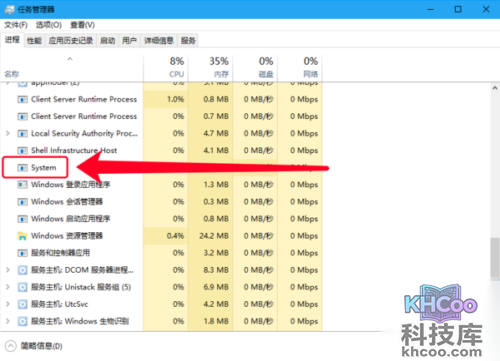500x361 pixels.
Task: Click the Windows 会话管理器 icon
Action: pos(22,202)
